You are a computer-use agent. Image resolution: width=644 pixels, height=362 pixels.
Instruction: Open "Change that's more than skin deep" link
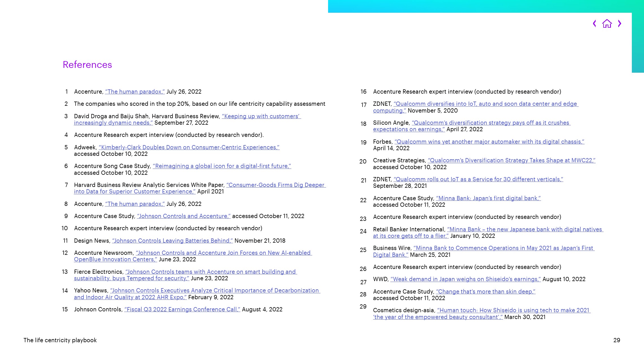tap(485, 292)
